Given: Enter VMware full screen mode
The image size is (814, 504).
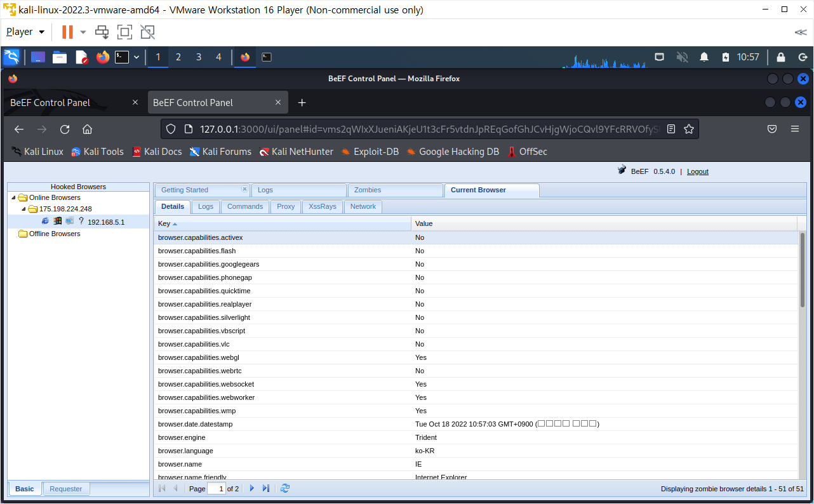Looking at the screenshot, I should click(124, 32).
